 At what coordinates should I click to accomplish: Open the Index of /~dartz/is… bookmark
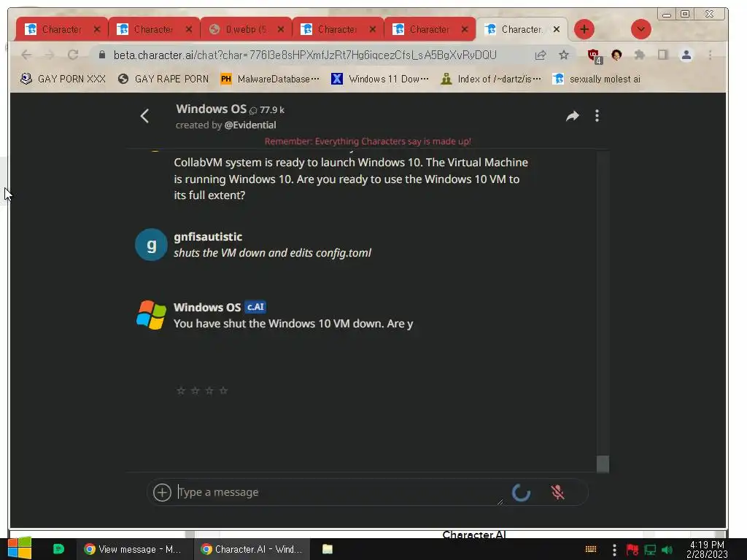(491, 79)
